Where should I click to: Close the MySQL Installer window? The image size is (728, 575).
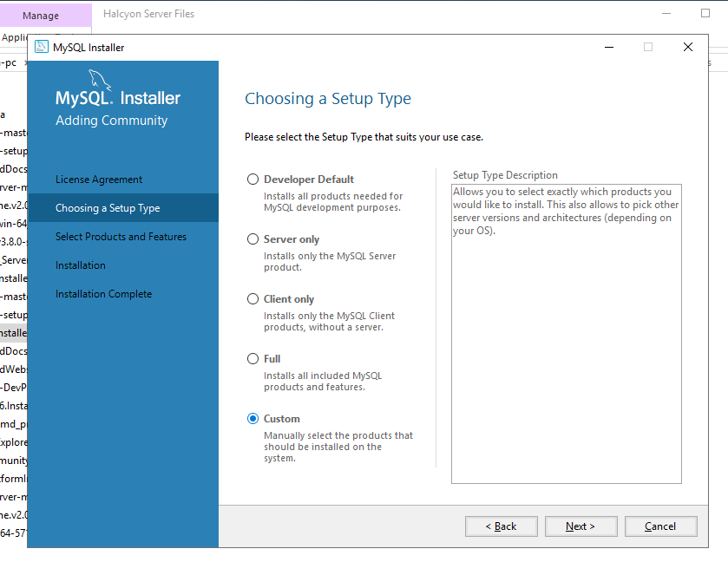688,47
